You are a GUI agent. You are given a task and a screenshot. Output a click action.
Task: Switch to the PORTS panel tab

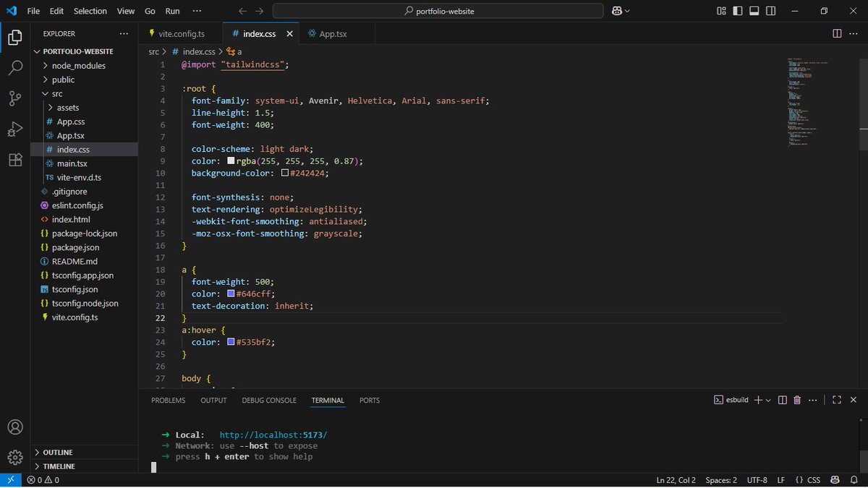pos(370,400)
